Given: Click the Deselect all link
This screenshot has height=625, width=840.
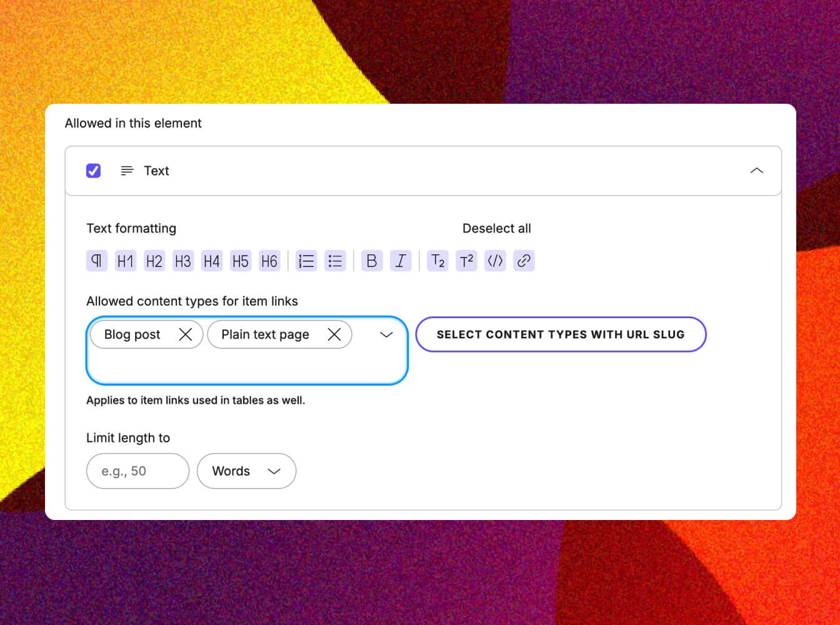Looking at the screenshot, I should tap(496, 228).
